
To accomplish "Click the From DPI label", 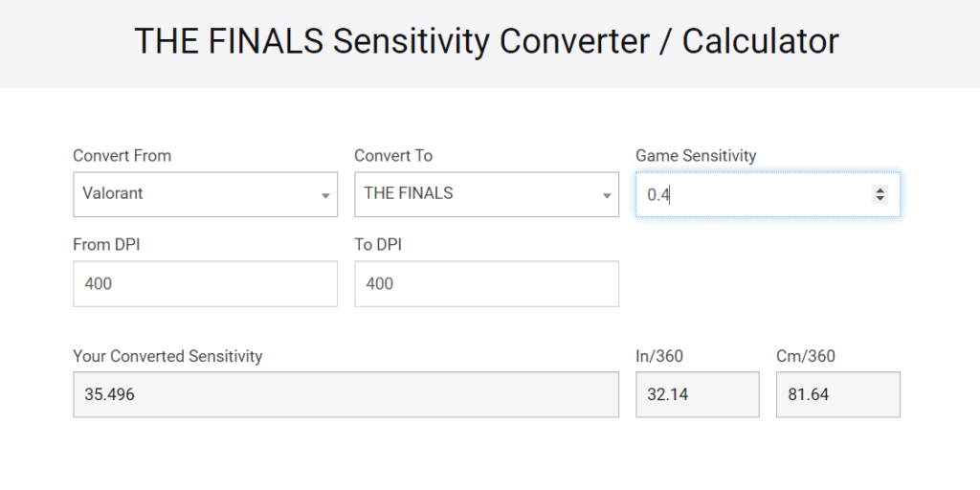I will [106, 244].
